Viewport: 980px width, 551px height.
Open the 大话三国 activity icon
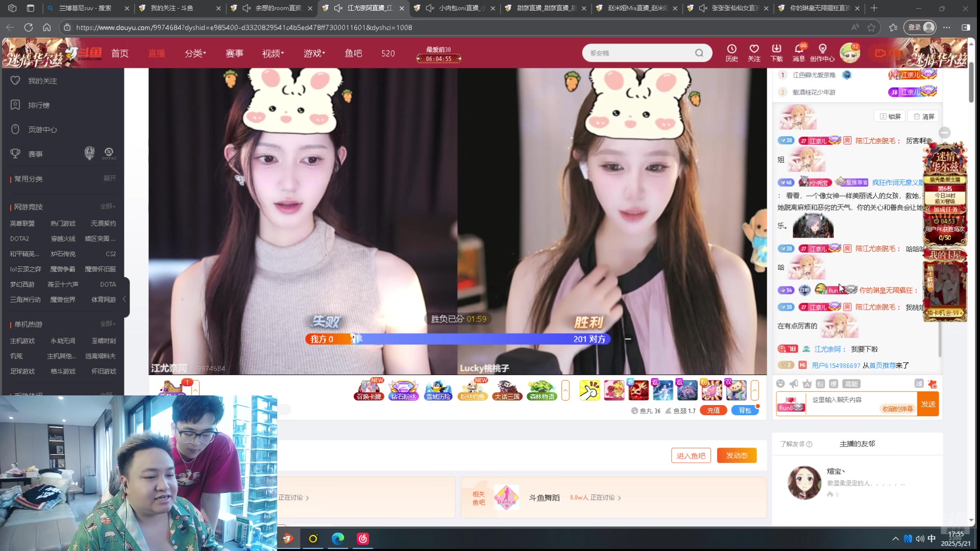[x=507, y=390]
